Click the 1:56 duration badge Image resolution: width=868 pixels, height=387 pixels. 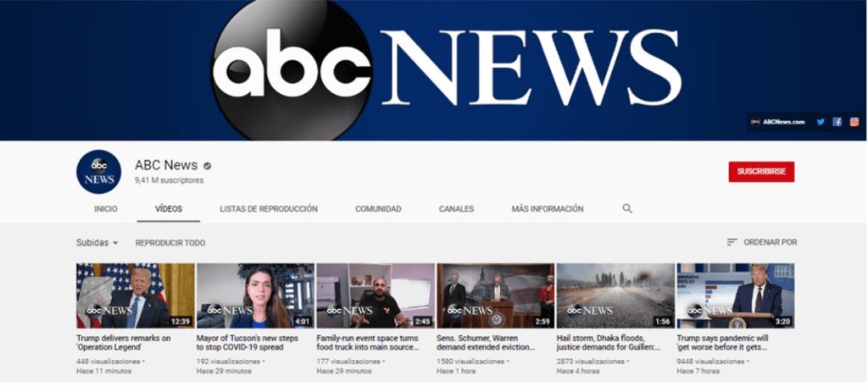click(663, 321)
